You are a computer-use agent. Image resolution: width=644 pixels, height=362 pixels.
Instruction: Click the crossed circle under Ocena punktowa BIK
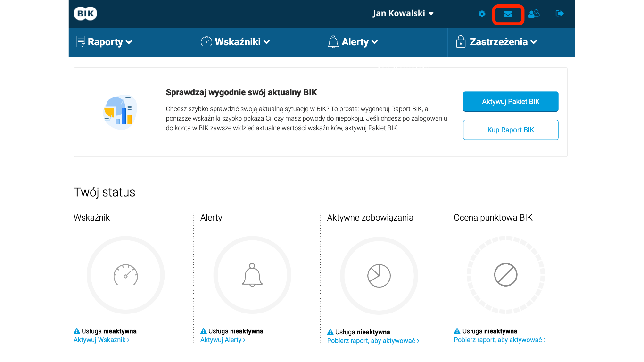point(506,275)
